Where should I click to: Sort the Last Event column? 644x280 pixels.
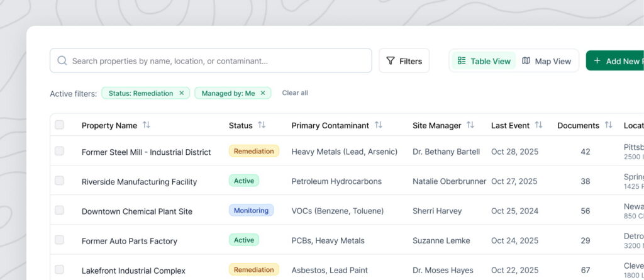(538, 125)
